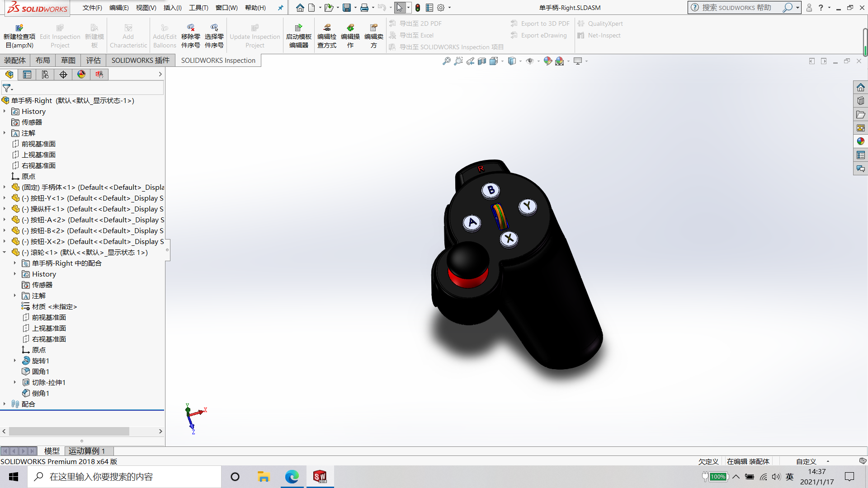Click the edit inspection methods icon
This screenshot has height=488, width=868.
tap(327, 28)
